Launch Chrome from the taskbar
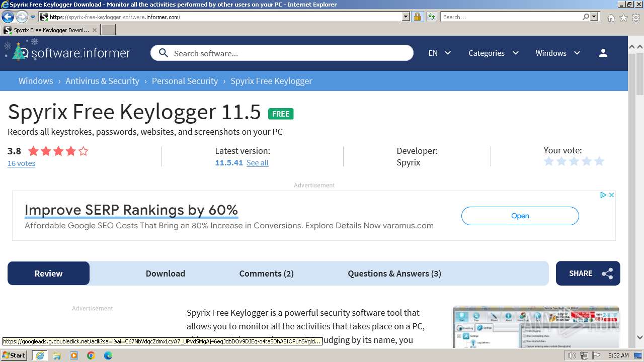The image size is (644, 362). click(x=91, y=355)
